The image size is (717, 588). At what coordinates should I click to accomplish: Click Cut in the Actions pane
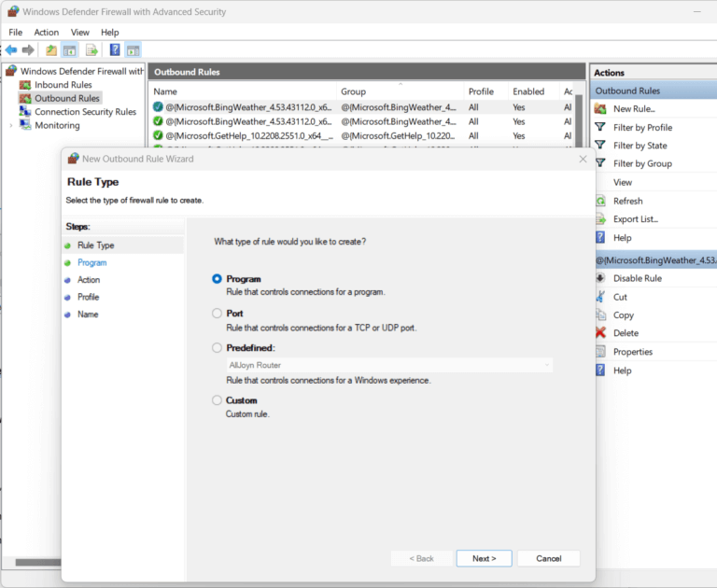coord(620,297)
